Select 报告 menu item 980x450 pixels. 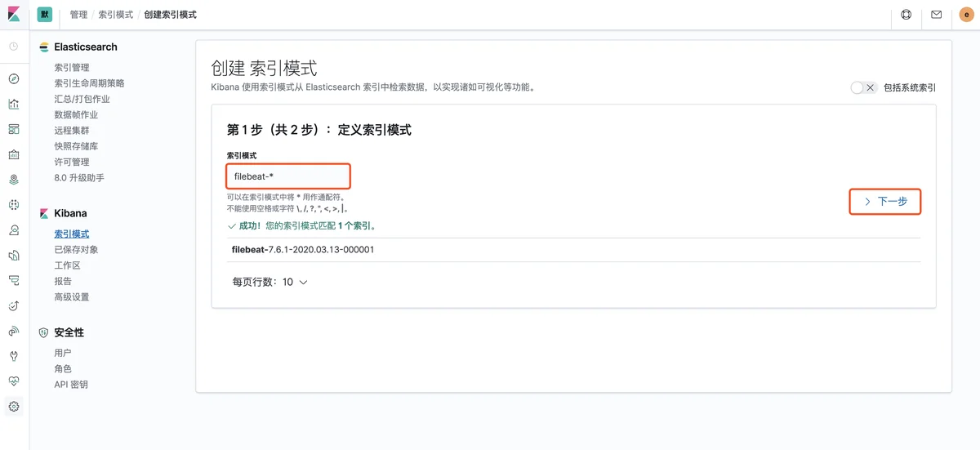pyautogui.click(x=63, y=281)
